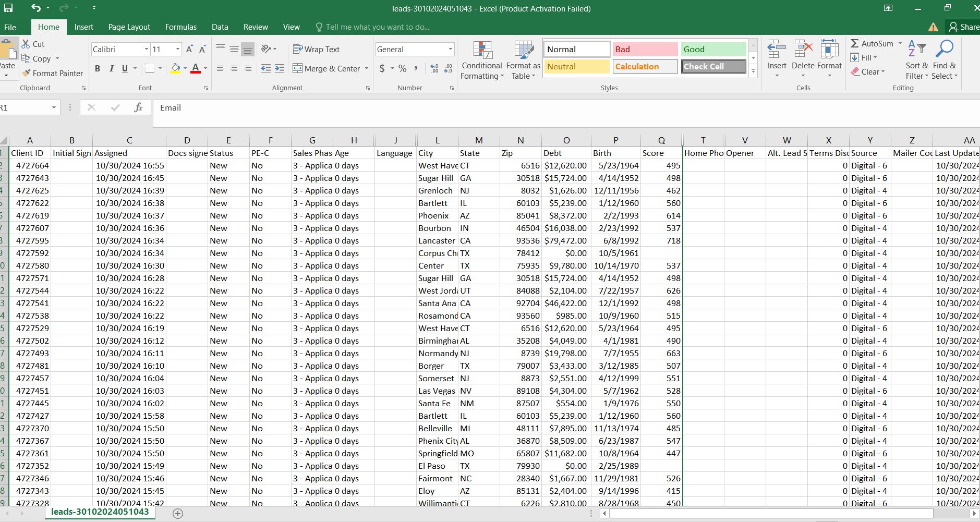980x522 pixels.
Task: Increase the cell indent
Action: (x=280, y=68)
